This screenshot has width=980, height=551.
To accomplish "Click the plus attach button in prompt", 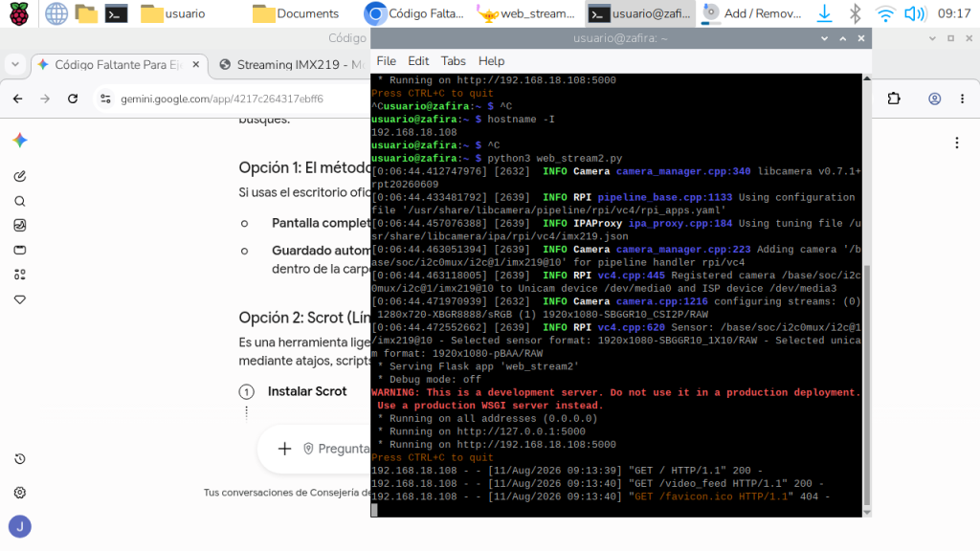I will (x=284, y=449).
